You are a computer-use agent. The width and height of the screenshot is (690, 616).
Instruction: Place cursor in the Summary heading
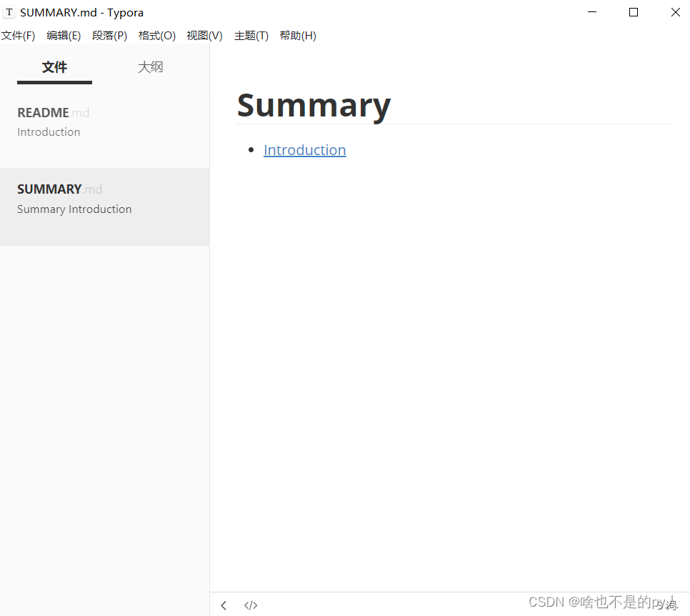(x=314, y=105)
